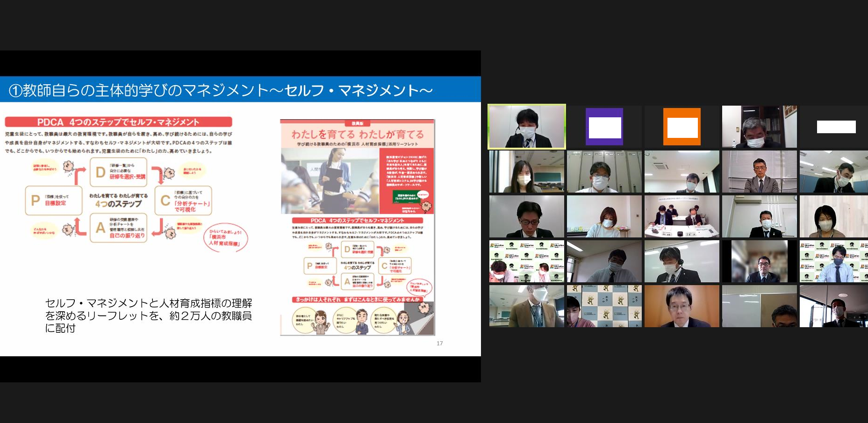Select video of two people at conference table
The height and width of the screenshot is (423, 868).
click(682, 216)
